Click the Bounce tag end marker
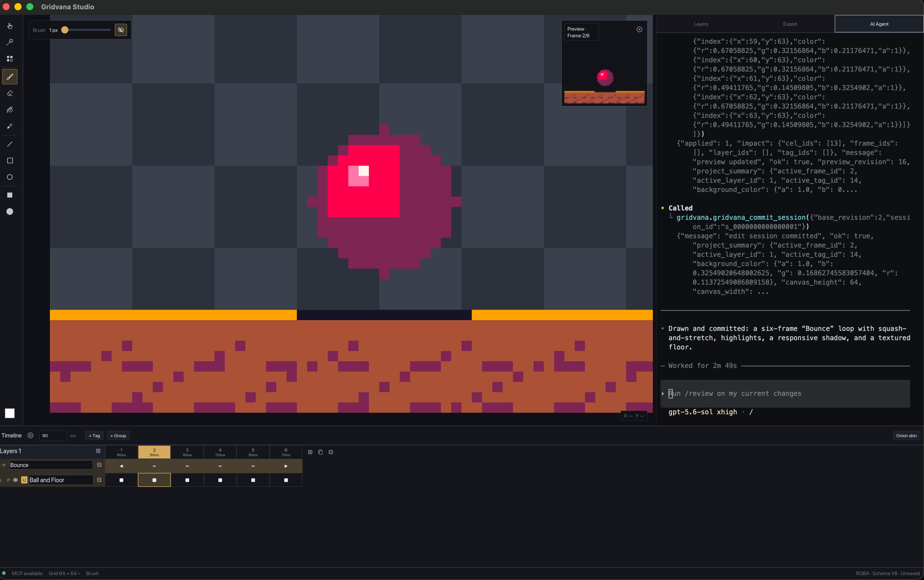This screenshot has height=580, width=924. tap(286, 466)
